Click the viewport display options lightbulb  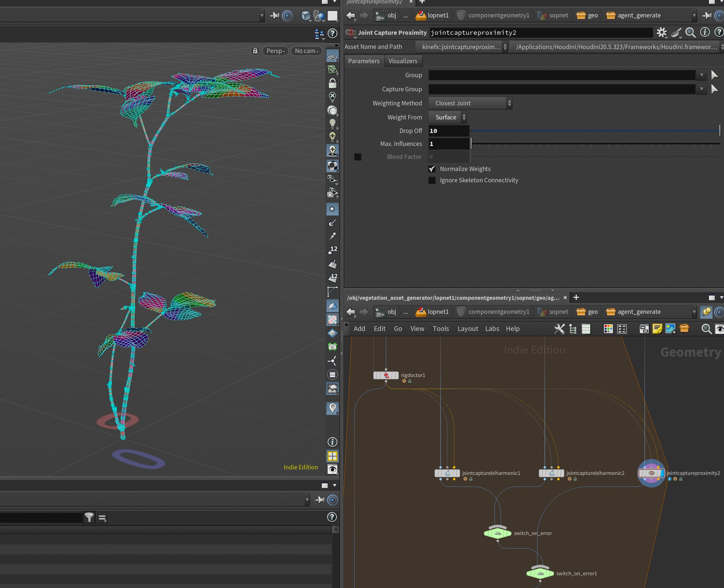click(x=332, y=123)
